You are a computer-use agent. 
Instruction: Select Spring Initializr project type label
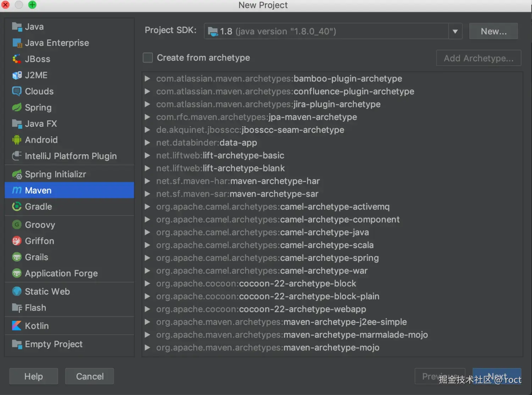[56, 174]
